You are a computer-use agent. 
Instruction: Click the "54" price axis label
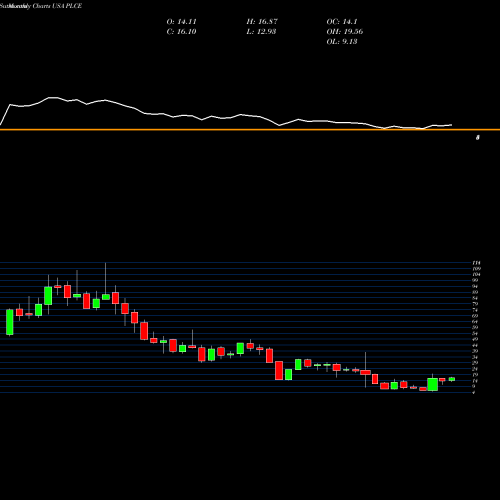(475, 333)
